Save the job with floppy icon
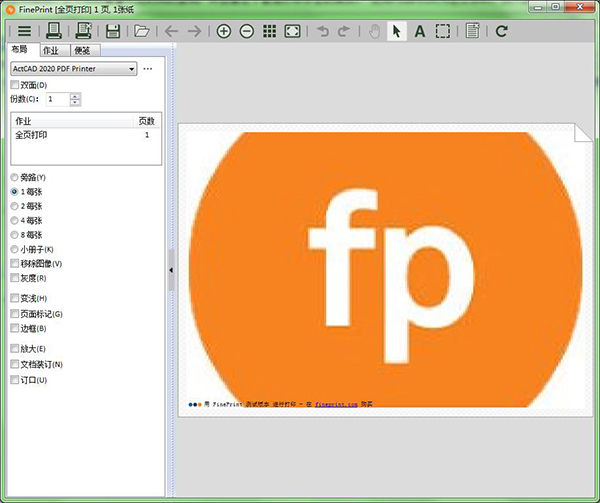This screenshot has width=600, height=503. [x=113, y=31]
